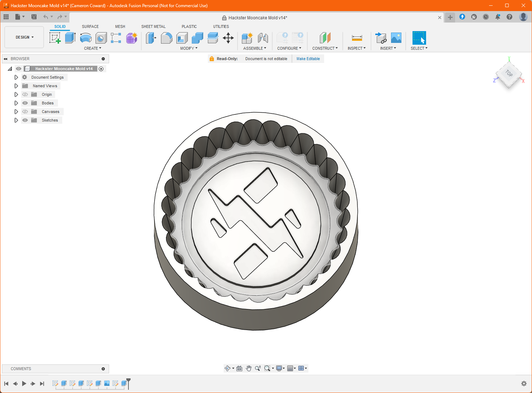Screen dimensions: 532x393
Task: Select the Split Body tool
Action: tap(213, 38)
